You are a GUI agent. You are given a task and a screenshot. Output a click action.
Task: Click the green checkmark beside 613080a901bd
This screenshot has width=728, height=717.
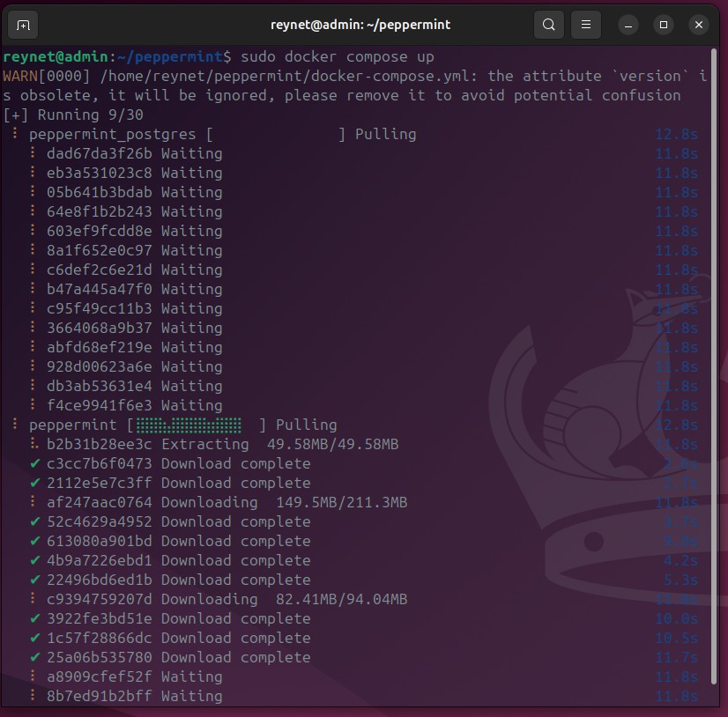tap(35, 541)
